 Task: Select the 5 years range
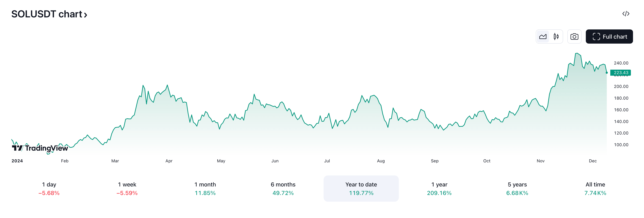click(x=517, y=189)
